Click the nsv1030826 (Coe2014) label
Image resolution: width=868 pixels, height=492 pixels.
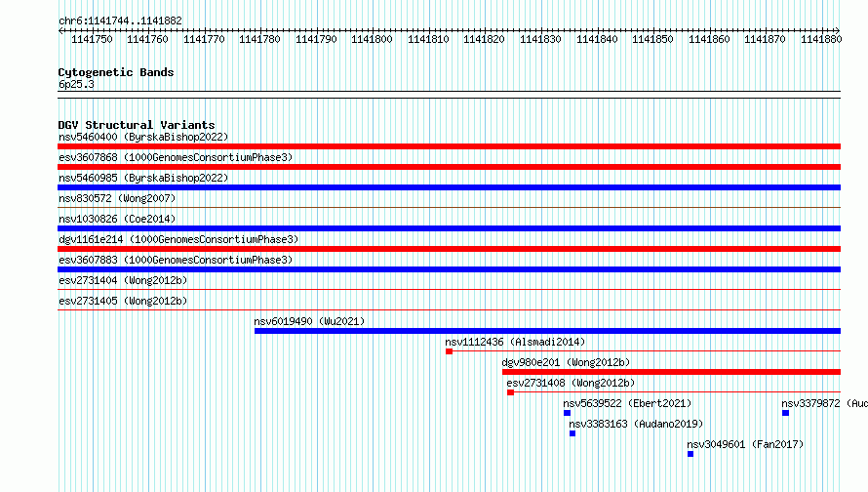click(x=117, y=219)
